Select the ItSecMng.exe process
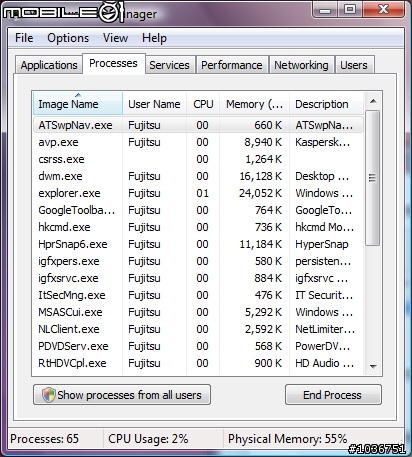This screenshot has width=412, height=457. tap(198, 295)
